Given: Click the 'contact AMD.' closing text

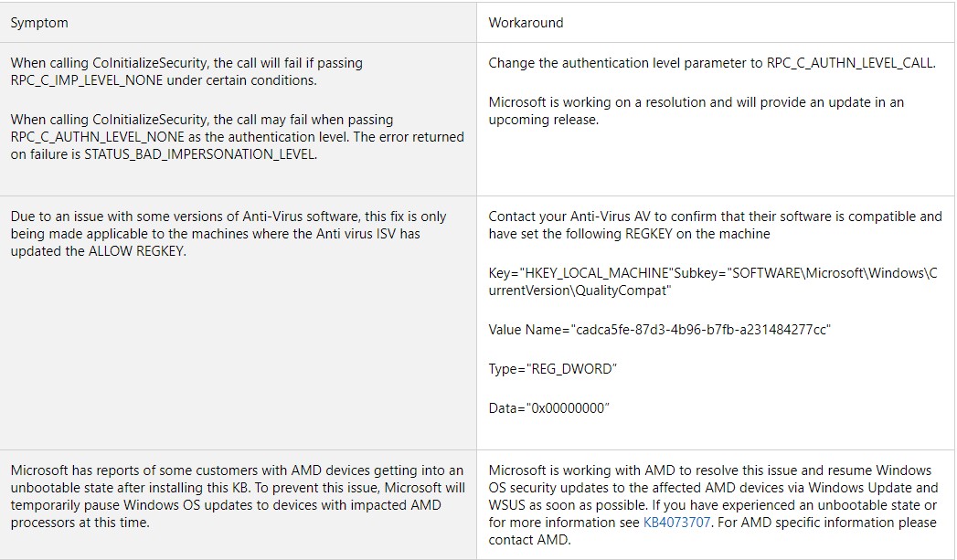Looking at the screenshot, I should click(529, 539).
